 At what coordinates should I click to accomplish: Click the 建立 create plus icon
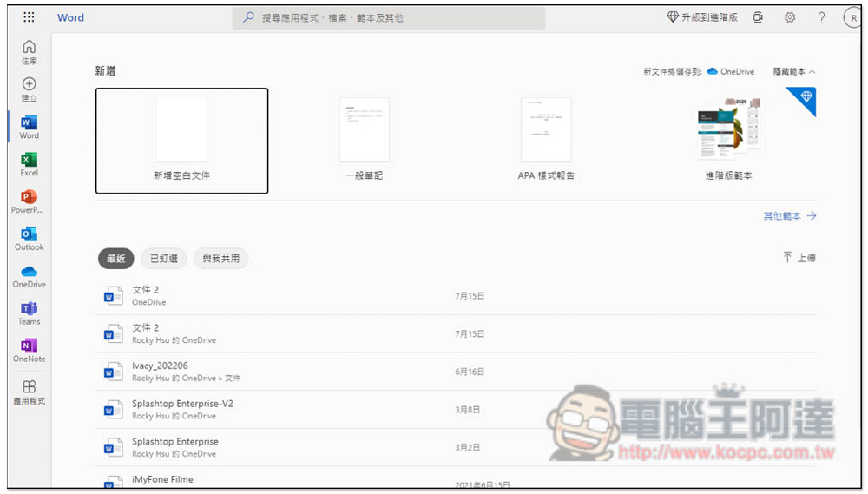[29, 89]
